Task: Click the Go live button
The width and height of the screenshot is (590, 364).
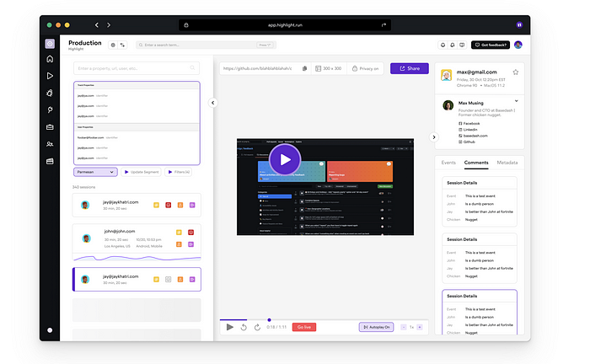Action: tap(304, 327)
